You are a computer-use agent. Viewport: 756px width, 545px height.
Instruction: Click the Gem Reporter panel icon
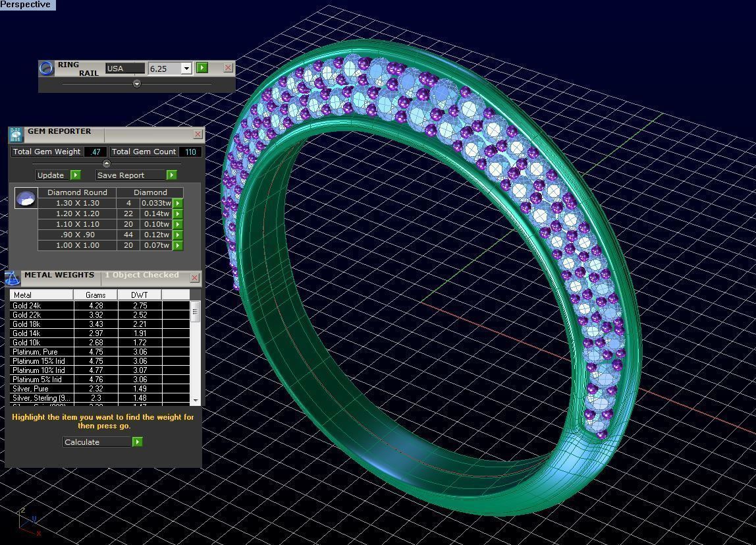16,134
